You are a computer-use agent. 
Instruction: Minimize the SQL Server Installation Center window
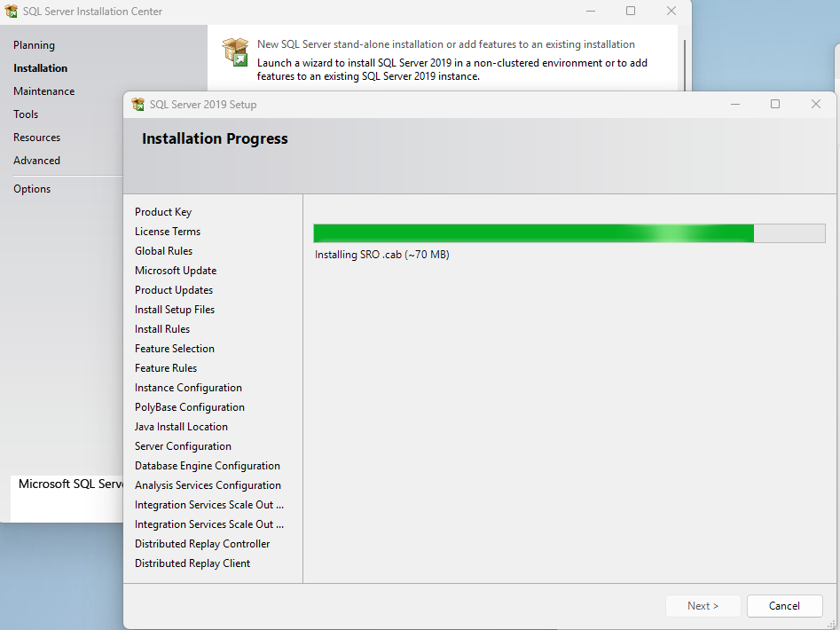click(591, 11)
